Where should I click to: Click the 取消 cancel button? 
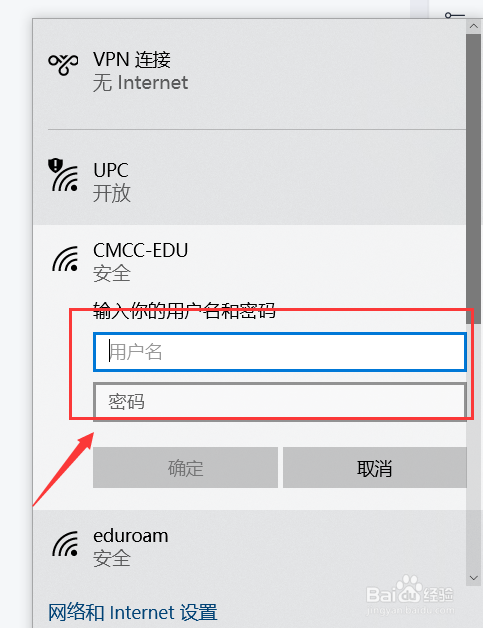point(375,468)
